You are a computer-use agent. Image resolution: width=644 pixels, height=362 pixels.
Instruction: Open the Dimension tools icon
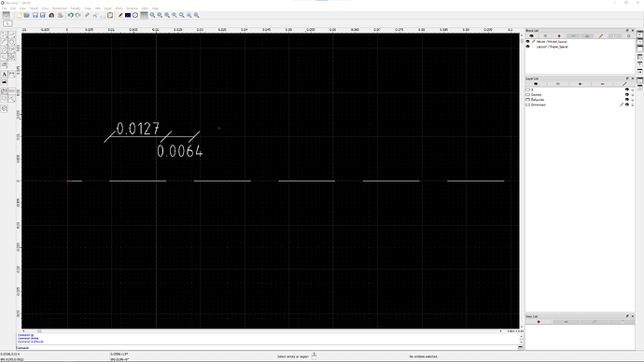click(x=12, y=75)
